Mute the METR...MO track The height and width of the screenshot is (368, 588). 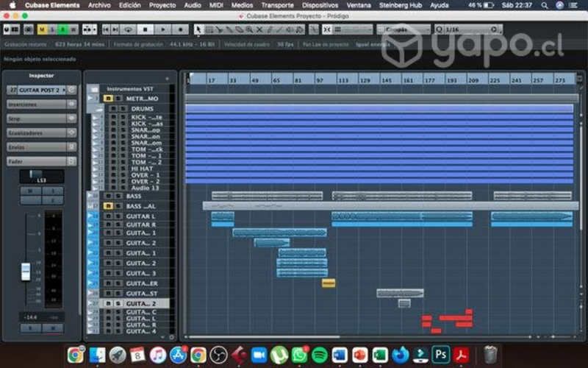coord(108,99)
